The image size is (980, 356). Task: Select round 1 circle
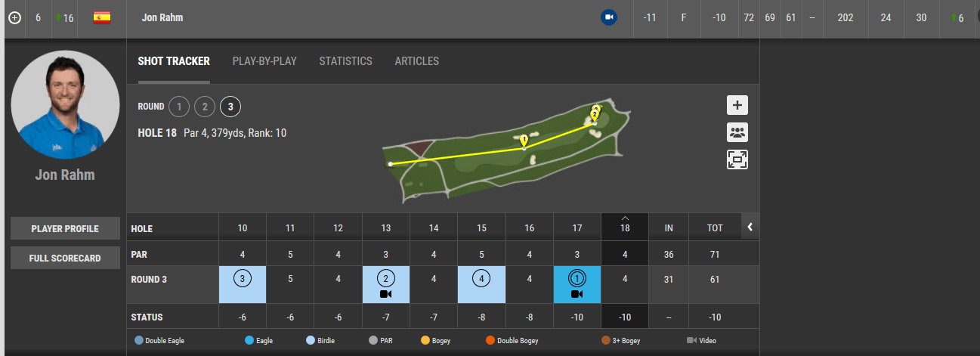coord(179,107)
